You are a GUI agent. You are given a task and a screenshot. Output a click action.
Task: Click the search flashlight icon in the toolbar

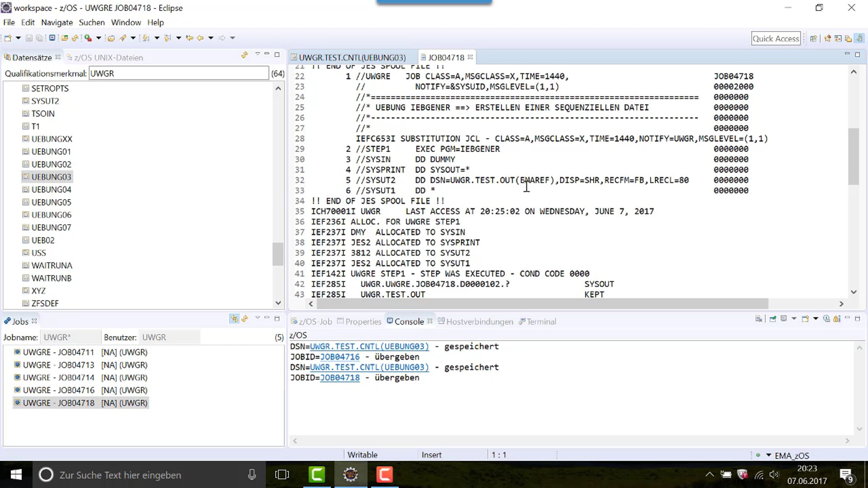click(123, 38)
